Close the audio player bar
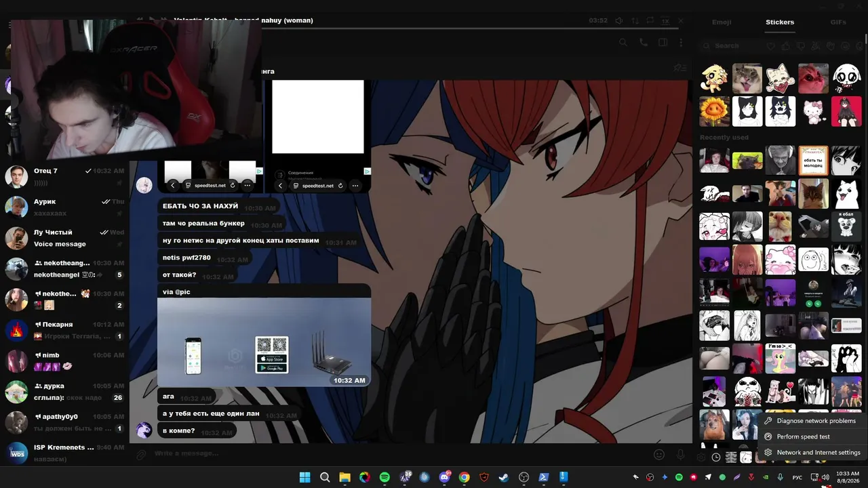This screenshot has width=868, height=488. (x=681, y=20)
